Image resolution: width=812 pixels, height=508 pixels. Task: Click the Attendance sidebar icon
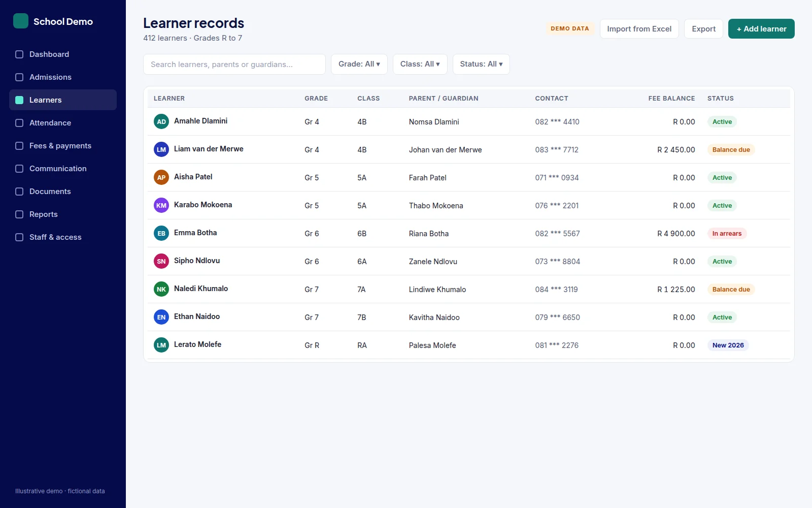tap(19, 123)
